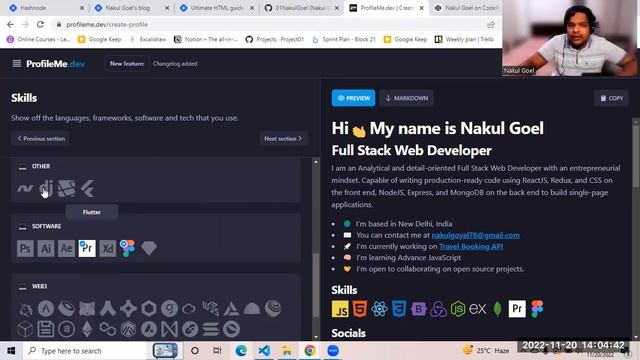
Task: Select the cloud-shaped icon in Web3
Action: [189, 309]
